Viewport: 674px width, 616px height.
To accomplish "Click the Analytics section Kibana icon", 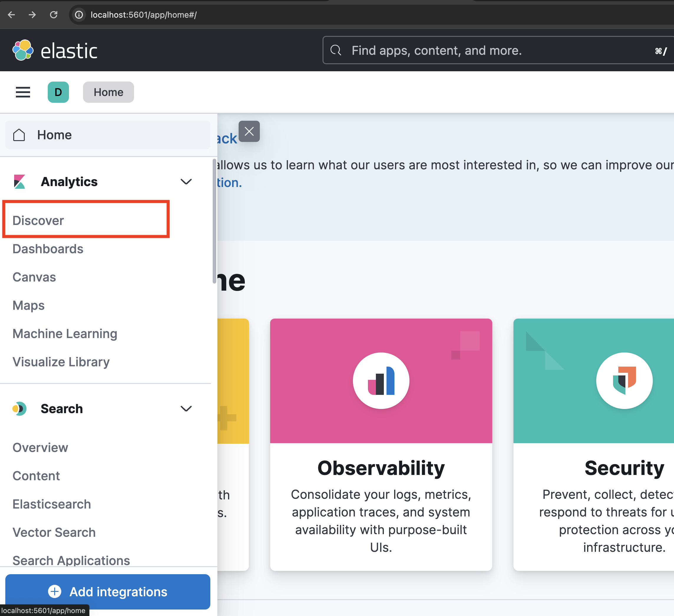I will [19, 181].
